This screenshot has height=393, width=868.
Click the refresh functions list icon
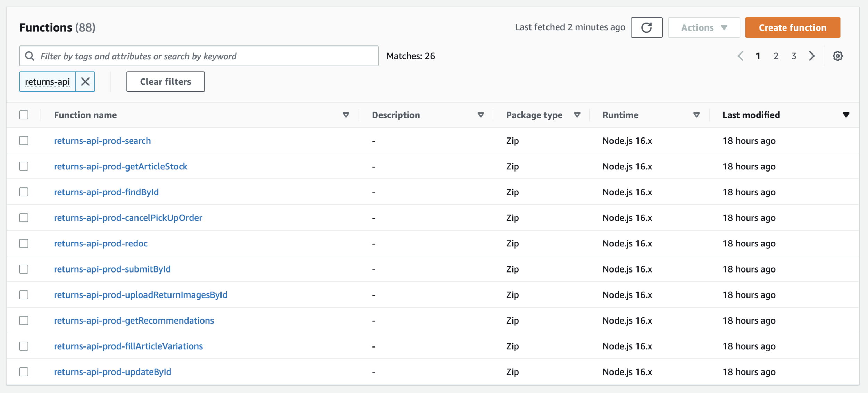646,27
